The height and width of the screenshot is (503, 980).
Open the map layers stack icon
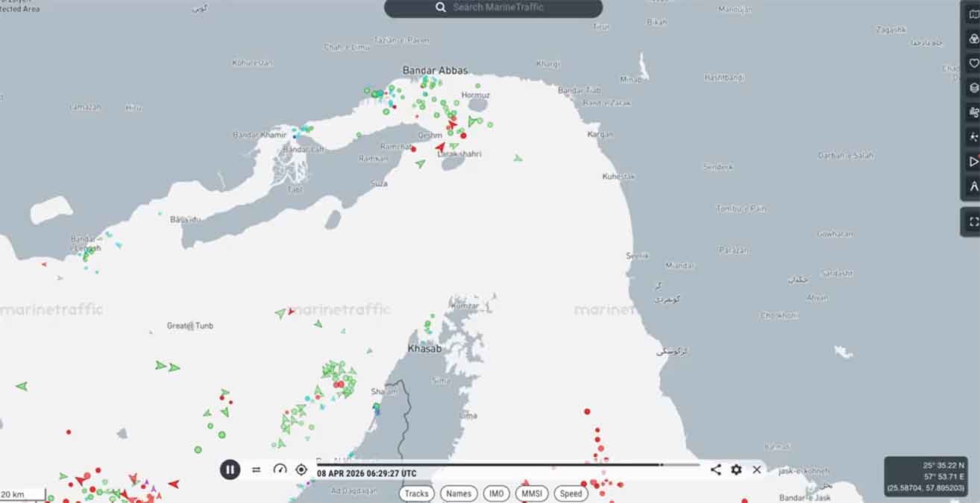973,88
